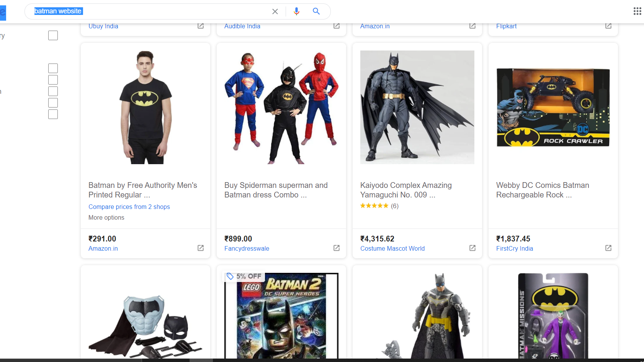The image size is (644, 362).
Task: Tick the middle checkbox in the group of five
Action: [x=53, y=91]
